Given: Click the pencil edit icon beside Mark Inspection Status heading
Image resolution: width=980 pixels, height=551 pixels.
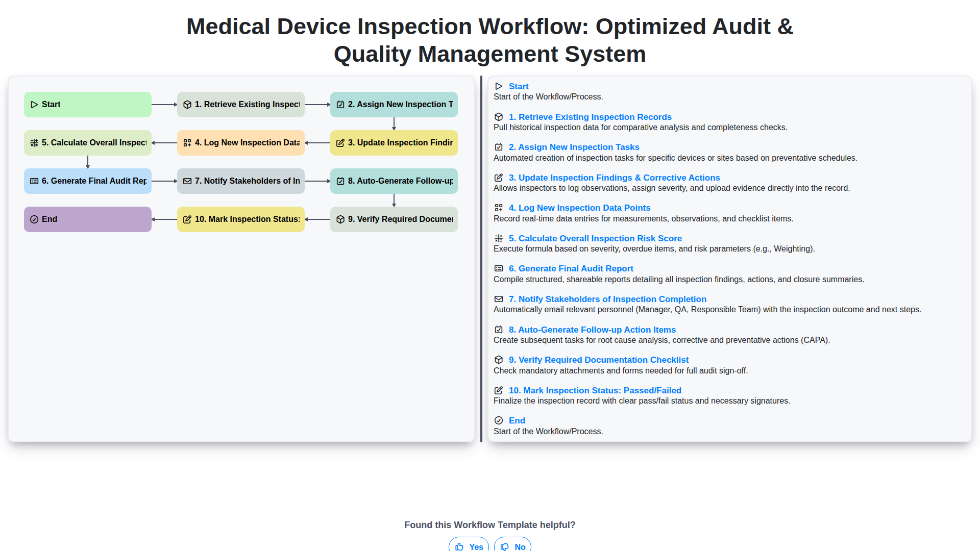Looking at the screenshot, I should 499,390.
